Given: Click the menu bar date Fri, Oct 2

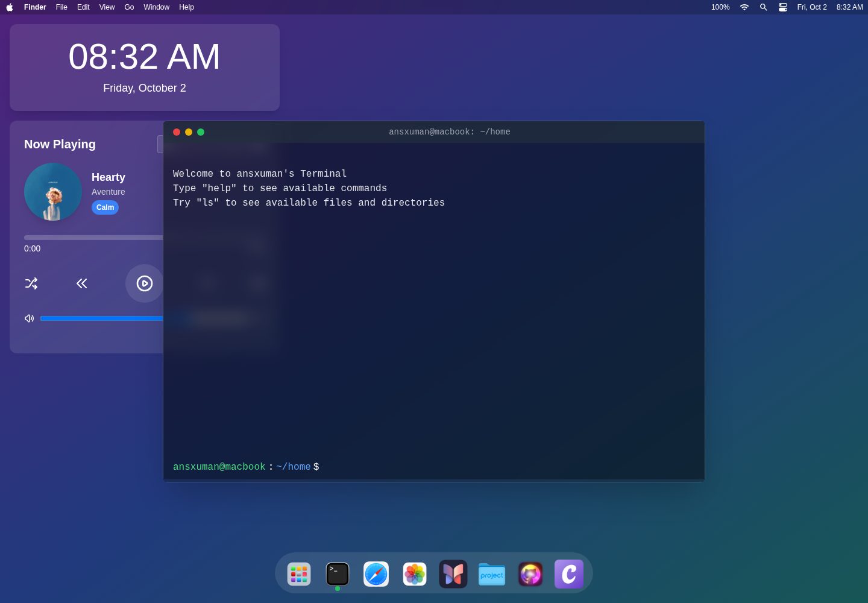Looking at the screenshot, I should (812, 7).
